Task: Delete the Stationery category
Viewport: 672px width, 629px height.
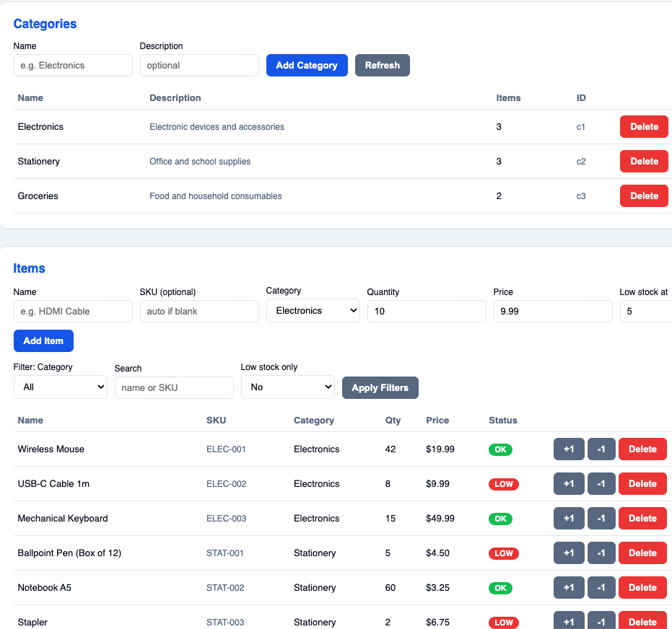Action: (x=644, y=162)
